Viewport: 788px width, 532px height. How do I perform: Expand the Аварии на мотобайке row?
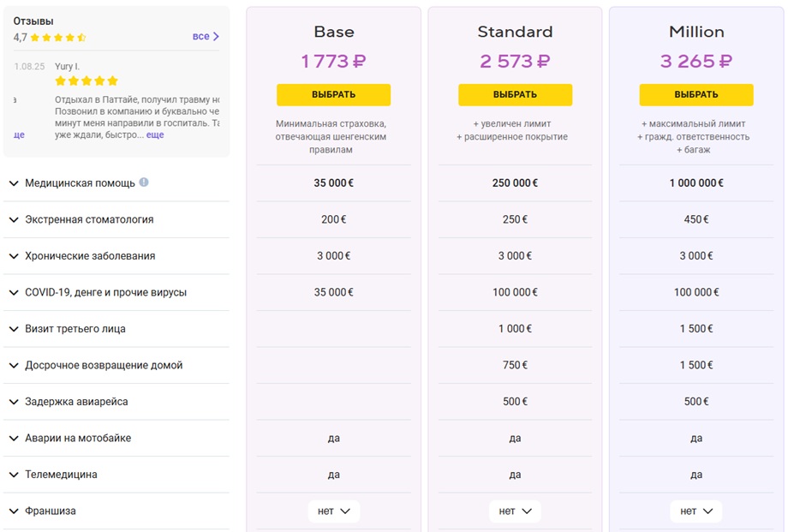(x=116, y=439)
